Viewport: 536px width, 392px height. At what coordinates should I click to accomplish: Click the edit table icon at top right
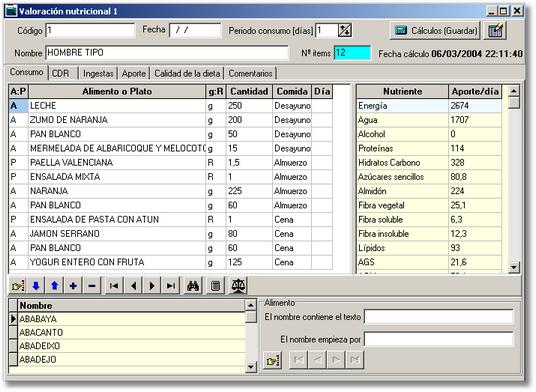click(x=496, y=30)
